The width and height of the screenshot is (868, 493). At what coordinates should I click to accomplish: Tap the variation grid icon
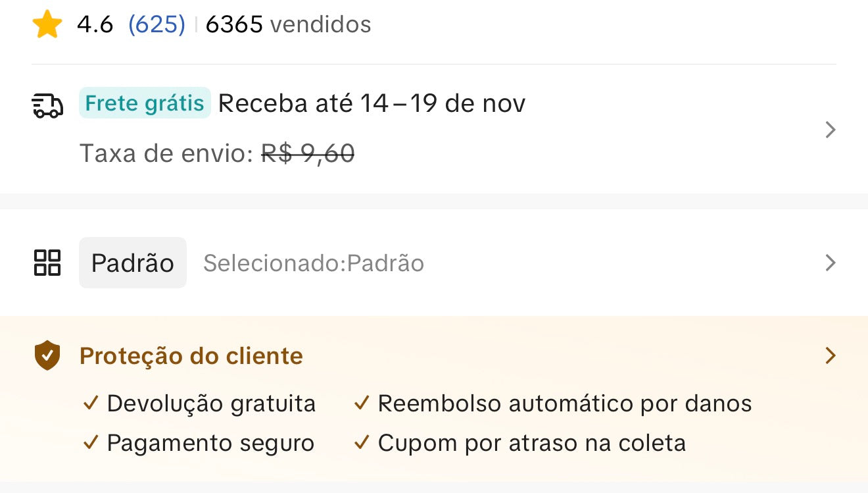[47, 263]
